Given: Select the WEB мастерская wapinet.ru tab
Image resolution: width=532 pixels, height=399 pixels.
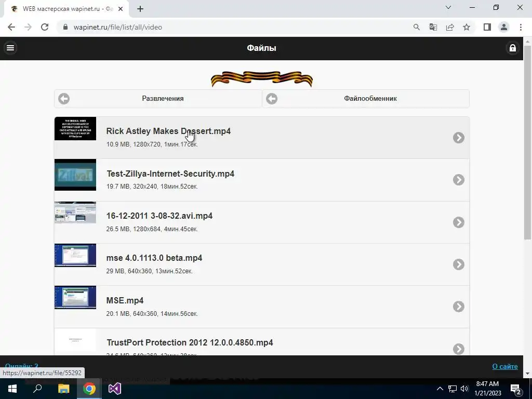Looking at the screenshot, I should pyautogui.click(x=66, y=9).
